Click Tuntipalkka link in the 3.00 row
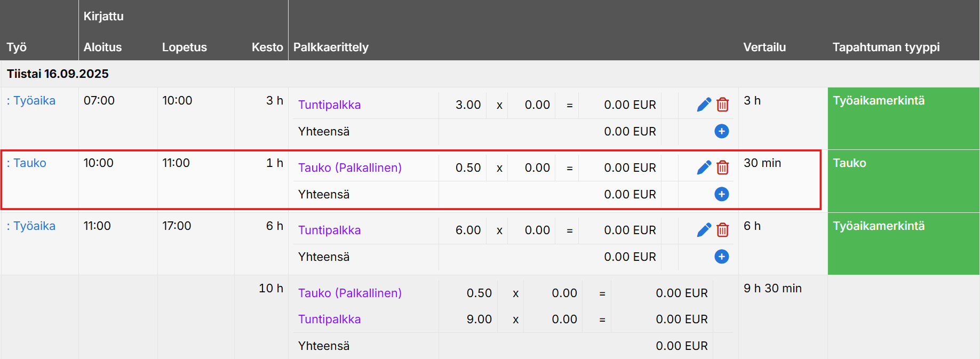This screenshot has width=980, height=359. tap(329, 105)
